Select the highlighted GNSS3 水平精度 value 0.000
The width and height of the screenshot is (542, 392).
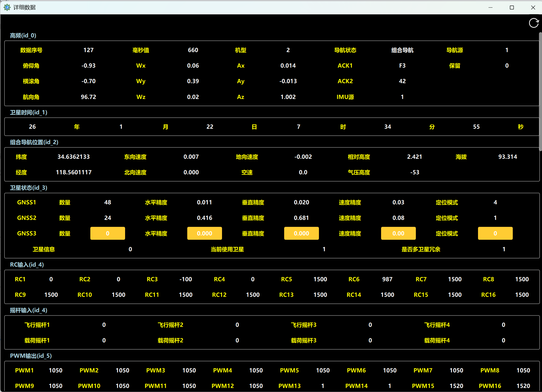coord(204,233)
